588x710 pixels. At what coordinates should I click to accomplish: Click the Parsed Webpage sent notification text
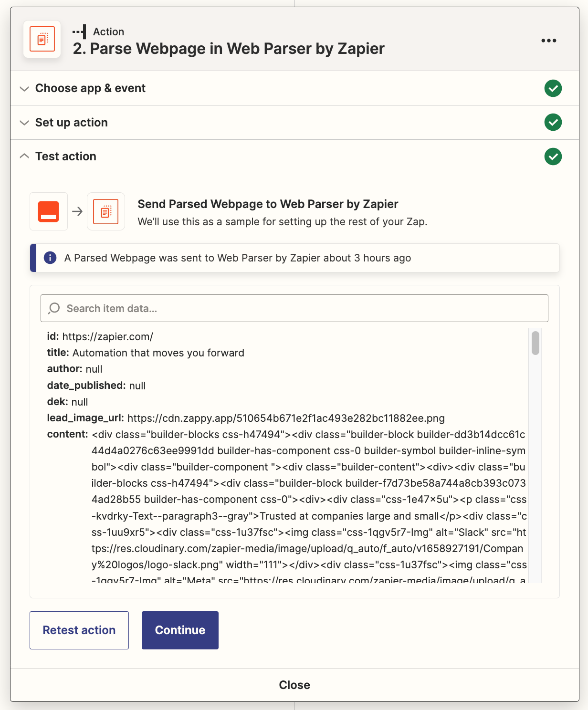238,258
